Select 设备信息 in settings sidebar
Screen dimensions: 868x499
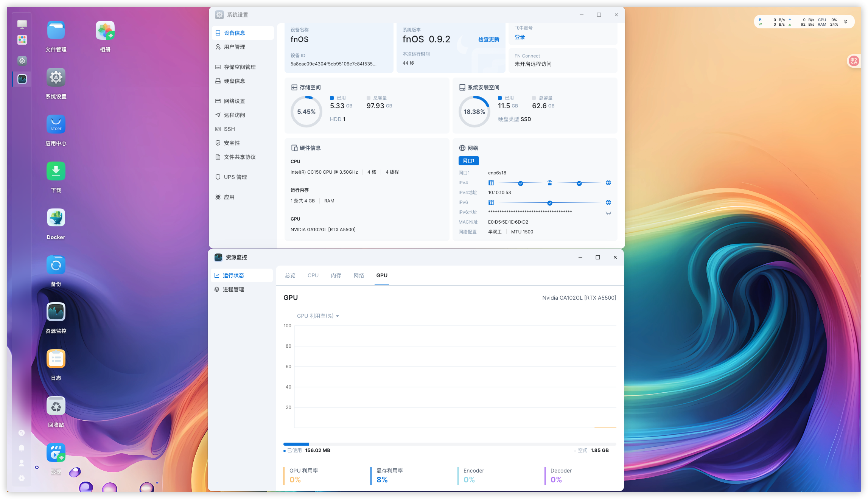click(x=243, y=33)
